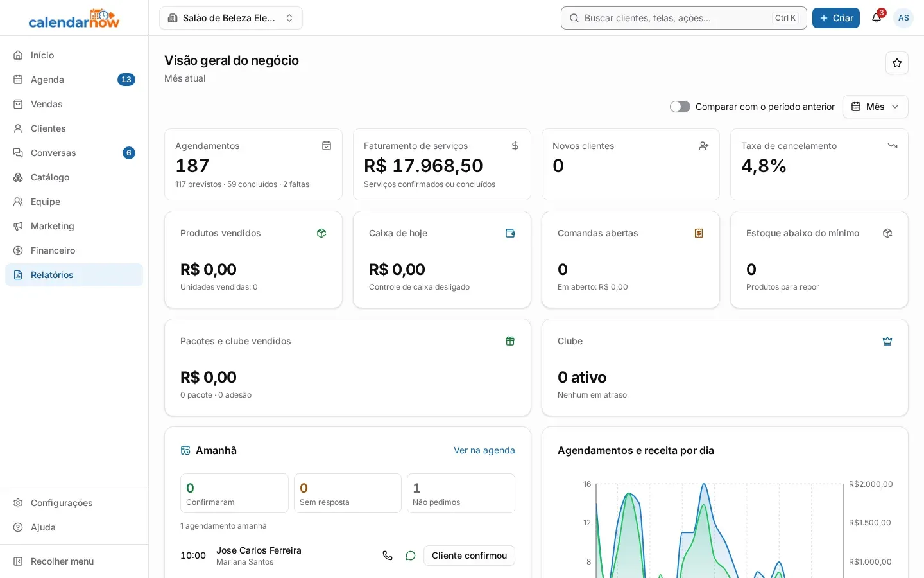Click the crown icon on Clube card
The image size is (924, 578).
pos(887,341)
